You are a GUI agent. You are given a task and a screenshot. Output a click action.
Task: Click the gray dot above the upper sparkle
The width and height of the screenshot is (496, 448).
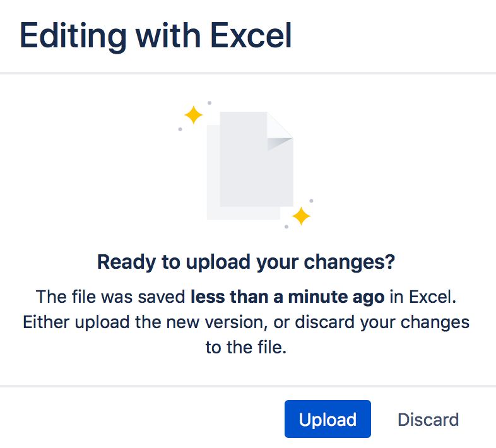(x=210, y=103)
